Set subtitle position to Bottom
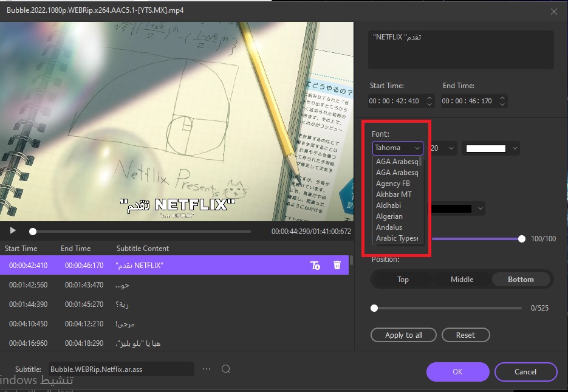The height and width of the screenshot is (392, 568). point(521,280)
